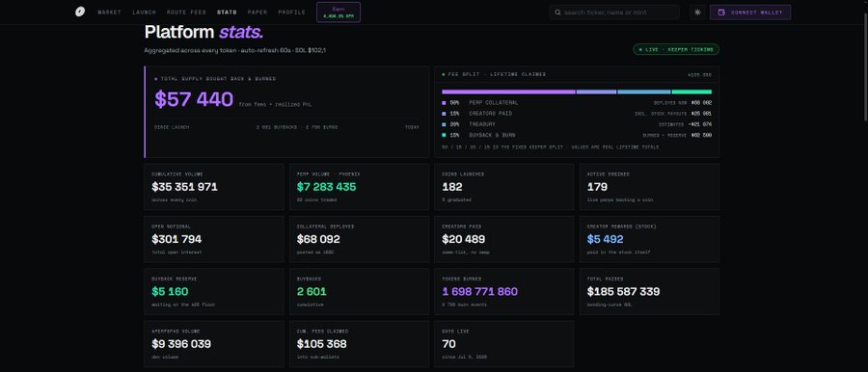
Task: Click the Collateral Deployed $68 092 value
Action: click(x=318, y=239)
